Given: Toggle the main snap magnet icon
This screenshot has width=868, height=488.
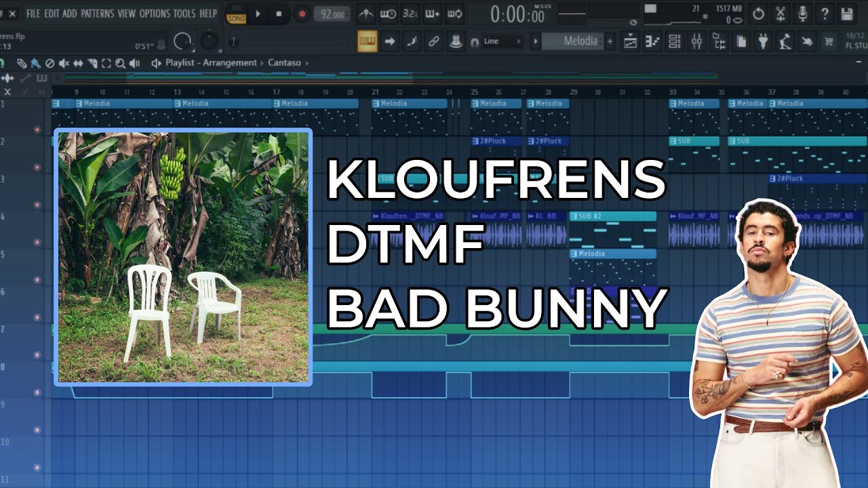Looking at the screenshot, I should pos(475,41).
